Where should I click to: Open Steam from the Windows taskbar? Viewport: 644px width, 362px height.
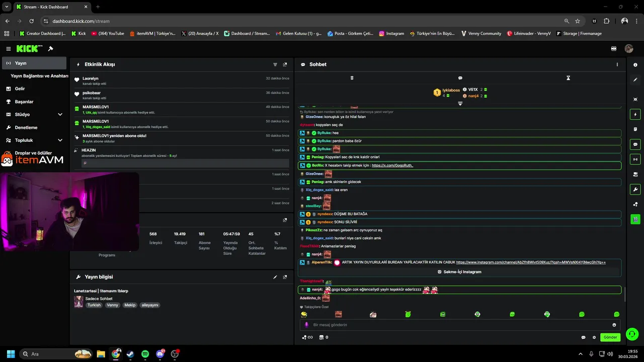[x=130, y=354]
